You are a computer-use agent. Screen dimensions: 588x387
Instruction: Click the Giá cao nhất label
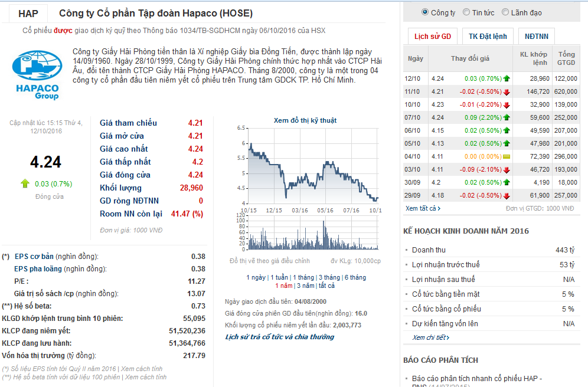(124, 149)
